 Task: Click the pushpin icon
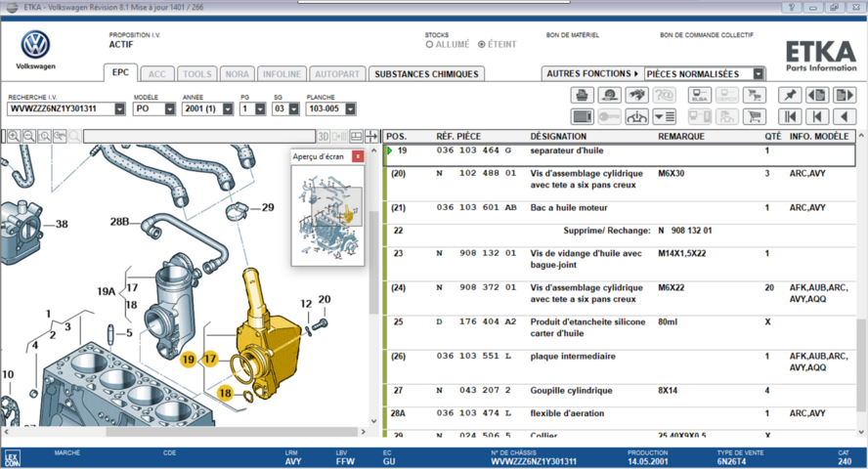790,95
